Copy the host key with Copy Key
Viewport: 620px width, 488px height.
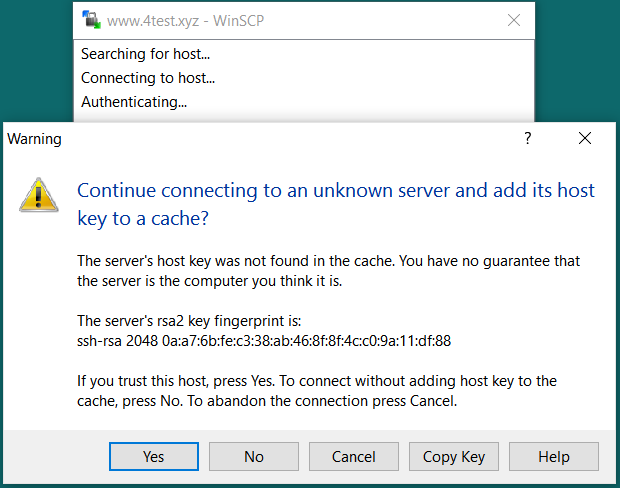pos(454,457)
